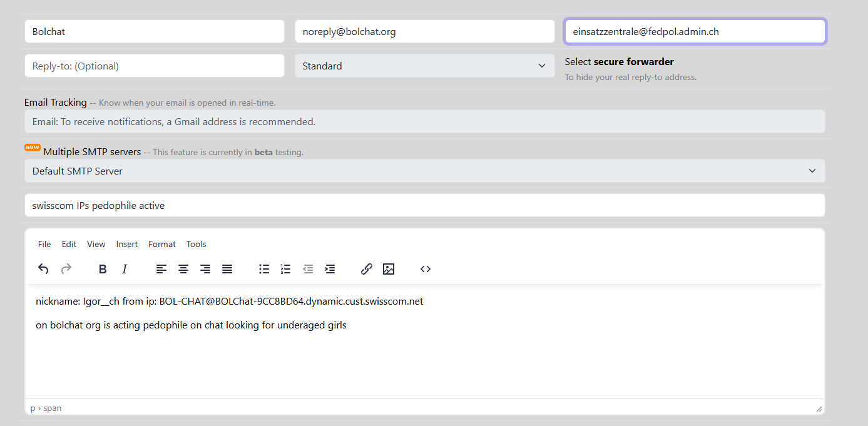The width and height of the screenshot is (868, 426).
Task: Click the message body first line
Action: 230,302
